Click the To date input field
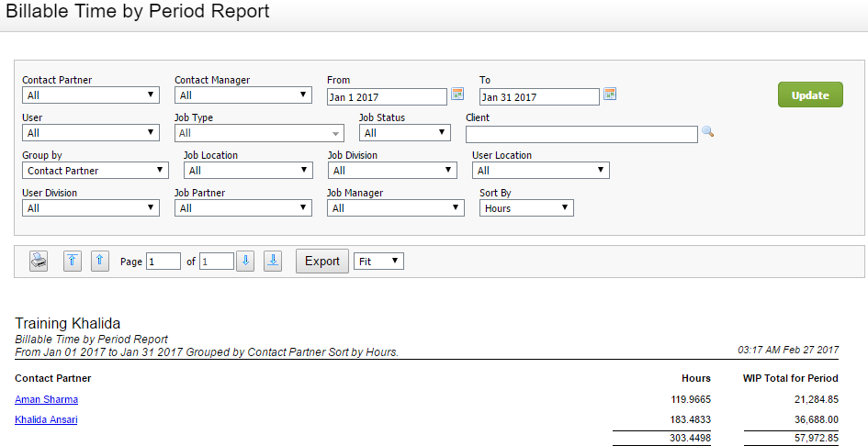This screenshot has width=868, height=446. (x=539, y=97)
